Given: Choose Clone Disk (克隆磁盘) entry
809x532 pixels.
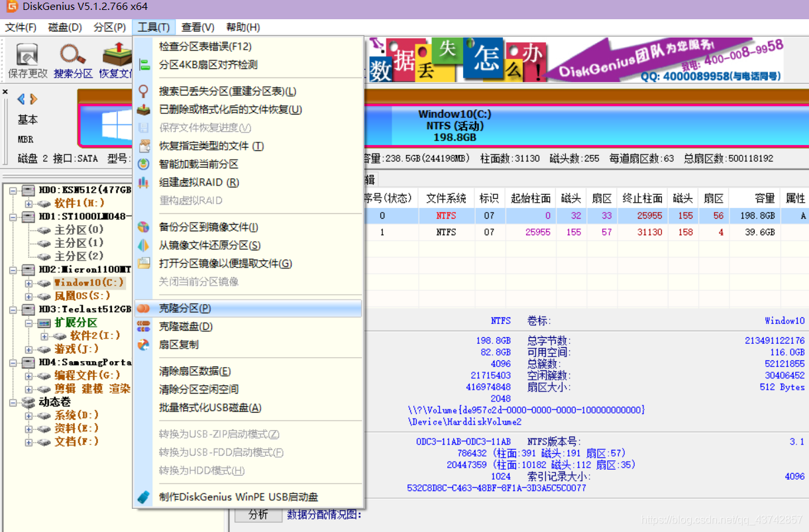Looking at the screenshot, I should [x=248, y=327].
